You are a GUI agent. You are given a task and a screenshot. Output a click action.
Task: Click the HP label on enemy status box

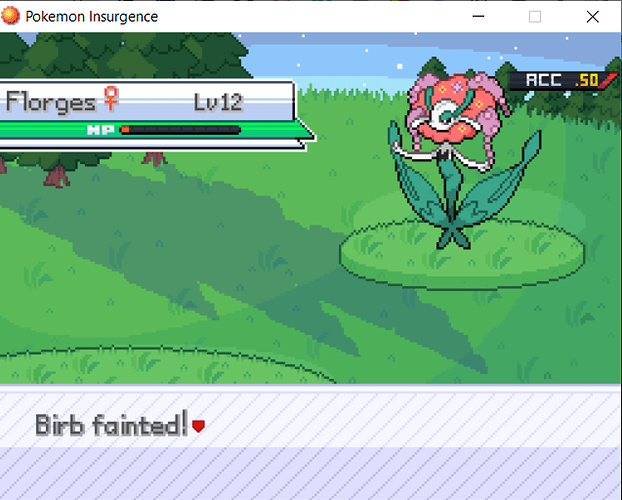[x=101, y=130]
